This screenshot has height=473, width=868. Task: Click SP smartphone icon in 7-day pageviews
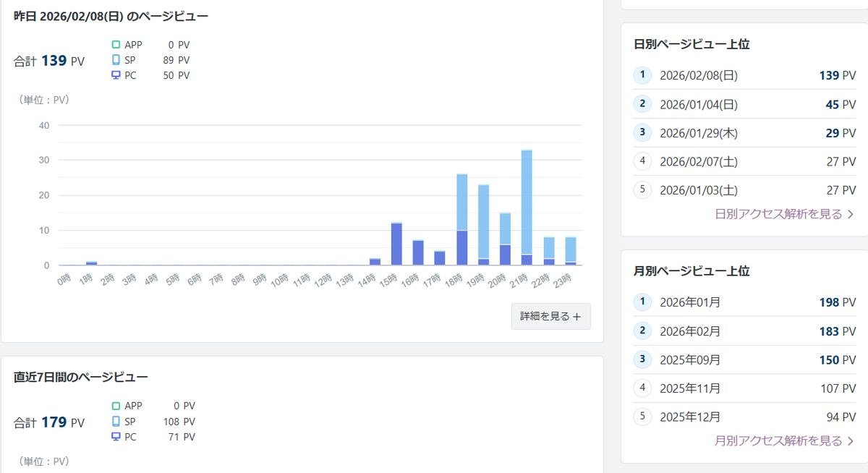point(116,421)
